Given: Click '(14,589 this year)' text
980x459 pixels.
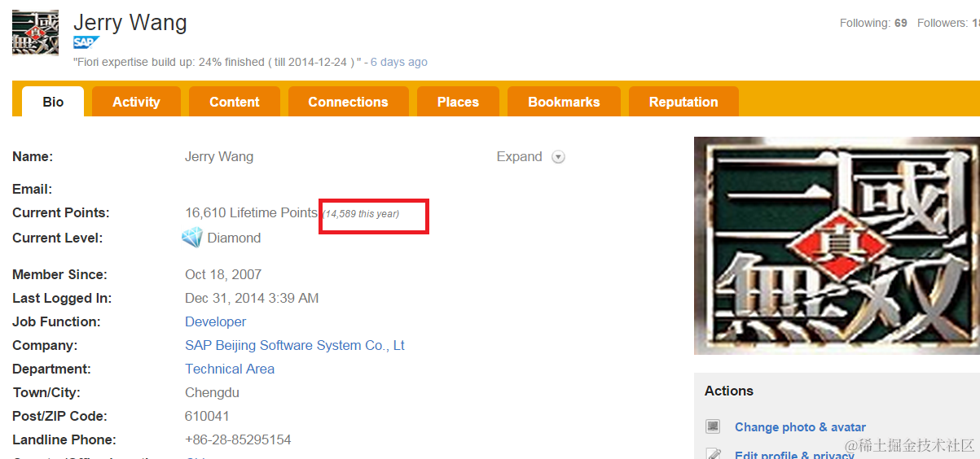Looking at the screenshot, I should [360, 214].
